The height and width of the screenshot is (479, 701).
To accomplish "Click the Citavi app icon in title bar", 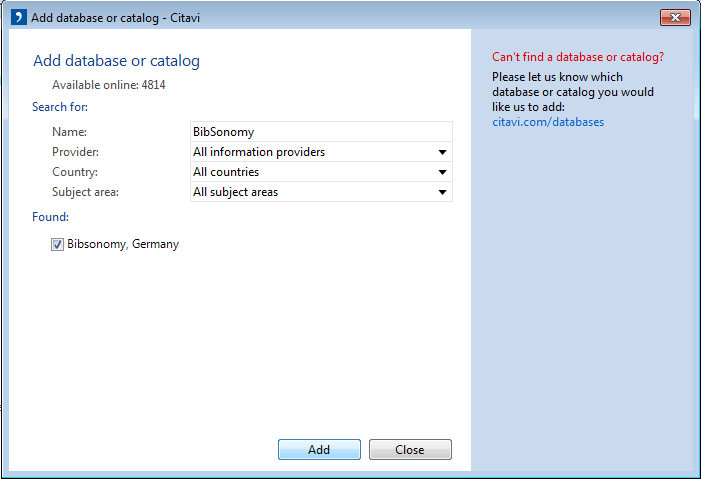I will (19, 17).
